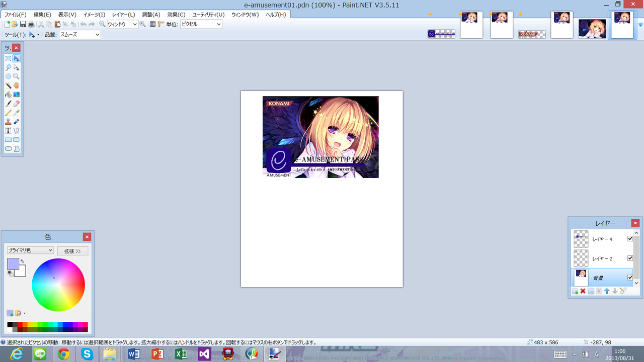Image resolution: width=644 pixels, height=362 pixels.
Task: Switch to the last image thumbnail in strip
Action: point(622,25)
